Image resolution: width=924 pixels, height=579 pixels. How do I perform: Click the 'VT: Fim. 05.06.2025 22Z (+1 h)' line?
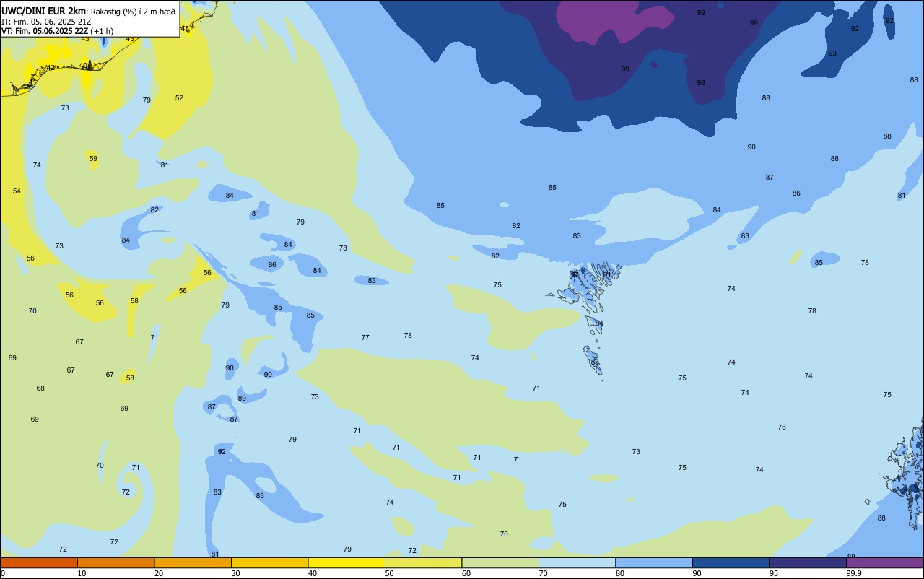(57, 31)
